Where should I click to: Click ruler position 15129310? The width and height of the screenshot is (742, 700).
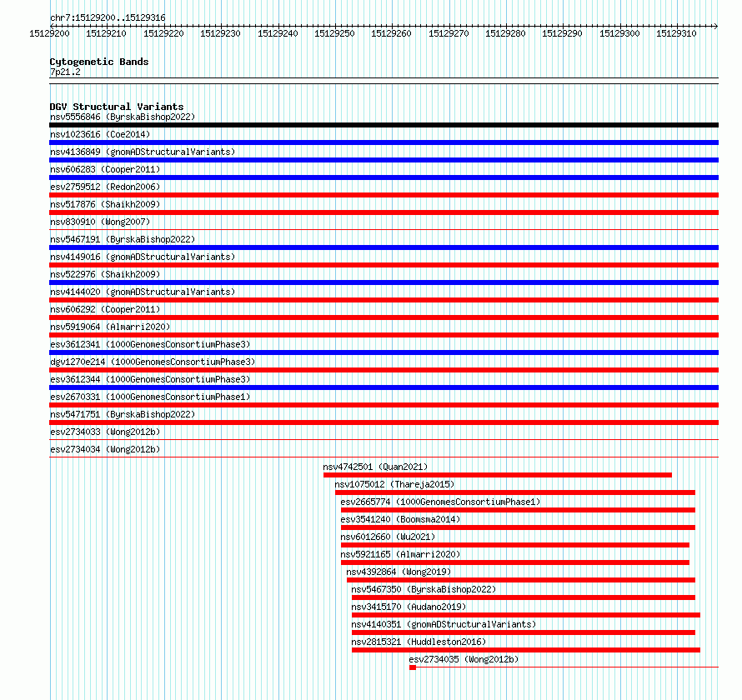click(x=676, y=33)
